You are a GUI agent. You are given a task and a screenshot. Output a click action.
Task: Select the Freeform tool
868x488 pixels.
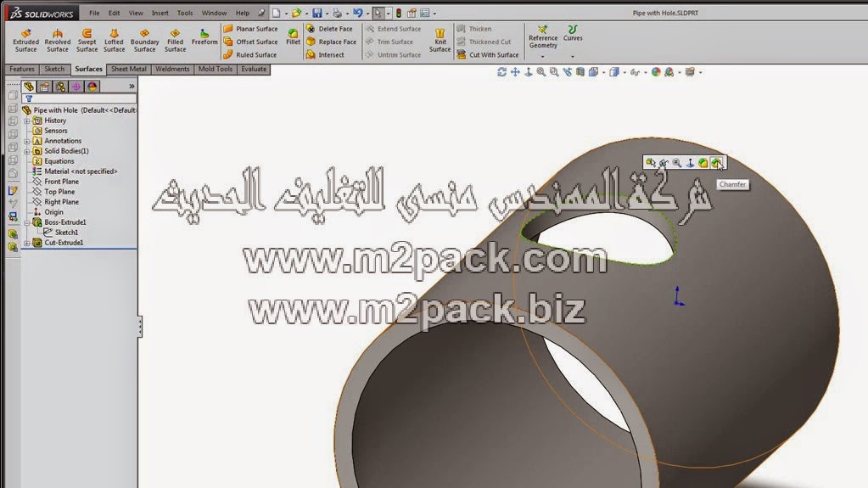(204, 37)
